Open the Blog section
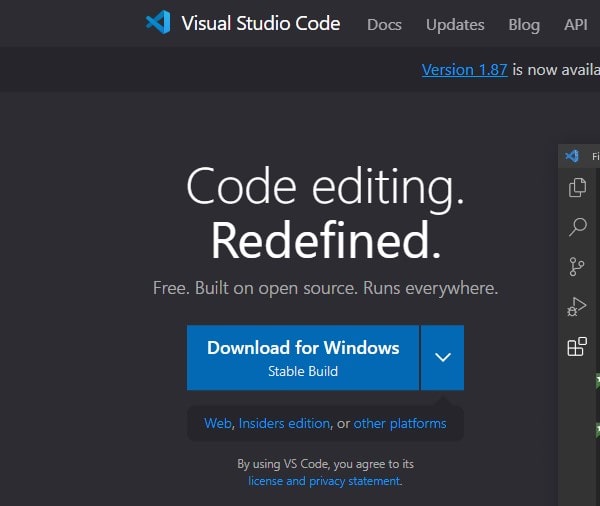 [524, 25]
